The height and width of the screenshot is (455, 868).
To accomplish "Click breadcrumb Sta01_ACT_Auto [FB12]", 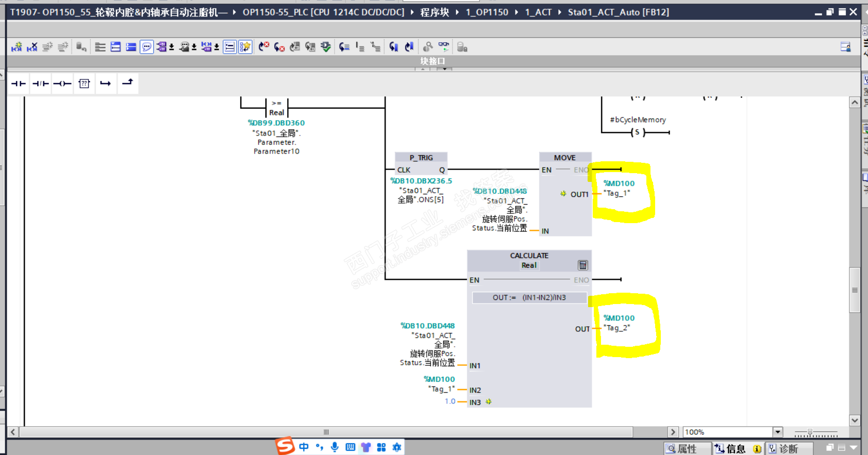I will (619, 12).
